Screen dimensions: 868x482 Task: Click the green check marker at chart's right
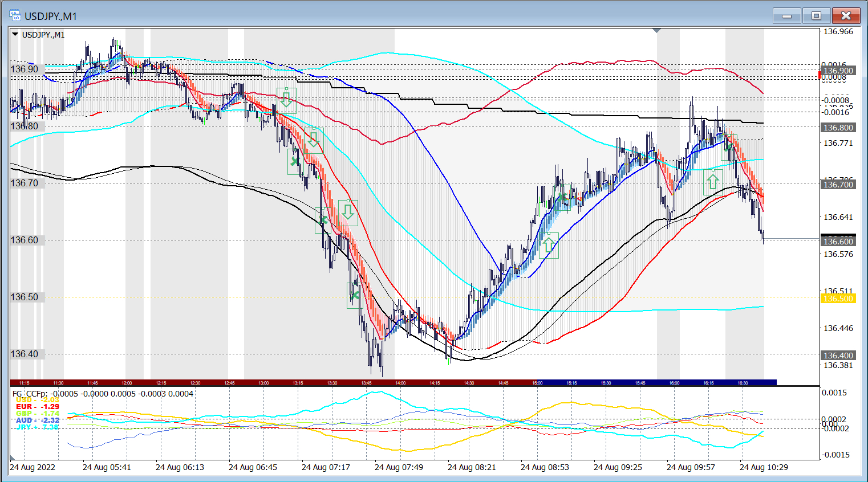point(728,146)
